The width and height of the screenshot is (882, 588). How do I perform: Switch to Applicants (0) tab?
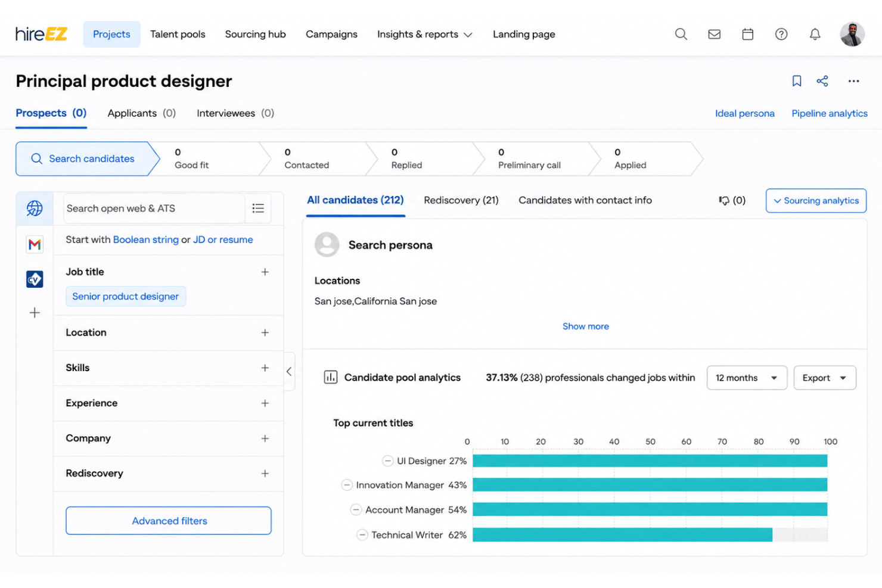click(x=142, y=113)
